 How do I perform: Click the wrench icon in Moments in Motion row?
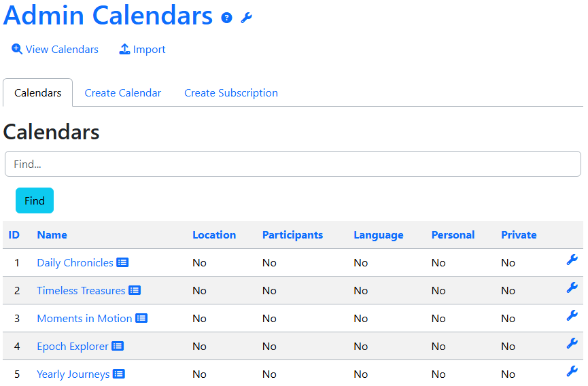coord(572,316)
